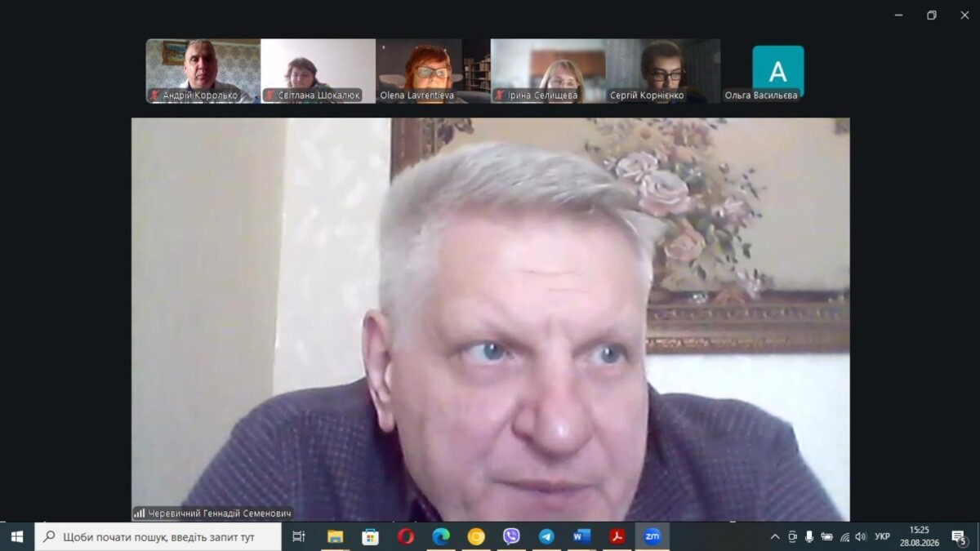This screenshot has width=980, height=551.
Task: Launch Telegram from the taskbar
Action: [x=546, y=536]
